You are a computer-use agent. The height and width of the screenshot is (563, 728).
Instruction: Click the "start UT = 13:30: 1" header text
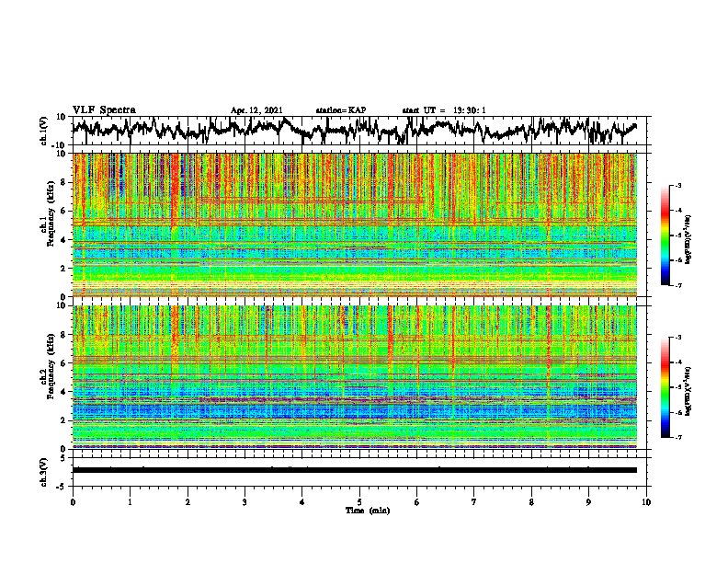tap(444, 110)
